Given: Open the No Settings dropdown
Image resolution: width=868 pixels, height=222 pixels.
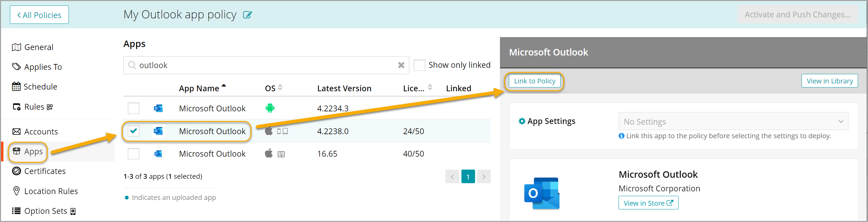Looking at the screenshot, I should pyautogui.click(x=733, y=122).
